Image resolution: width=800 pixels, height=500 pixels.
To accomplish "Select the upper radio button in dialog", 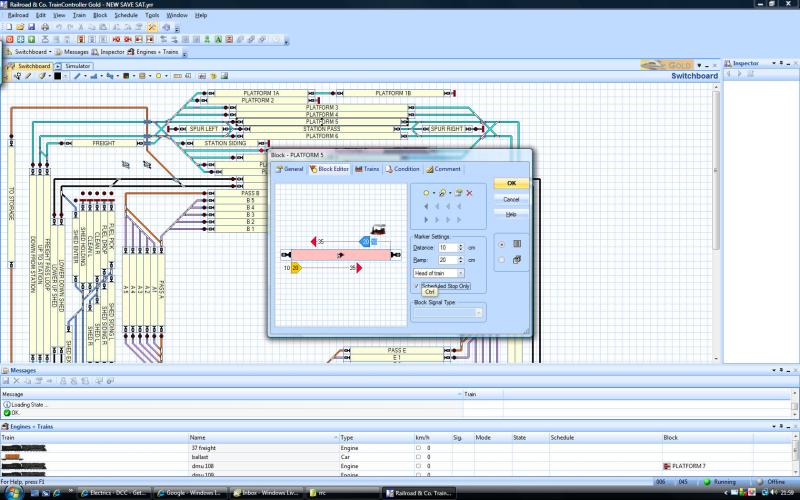I will coord(501,243).
